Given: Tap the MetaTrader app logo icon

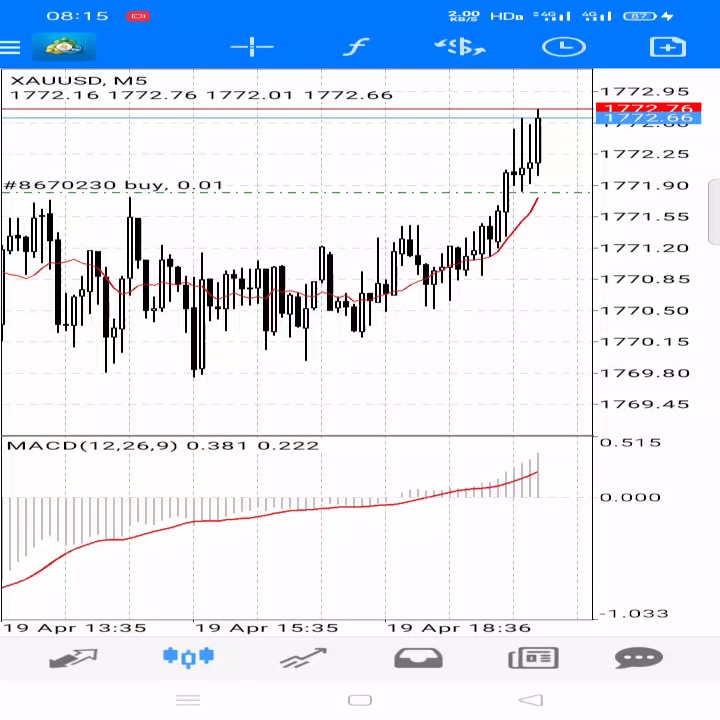Looking at the screenshot, I should pyautogui.click(x=64, y=47).
